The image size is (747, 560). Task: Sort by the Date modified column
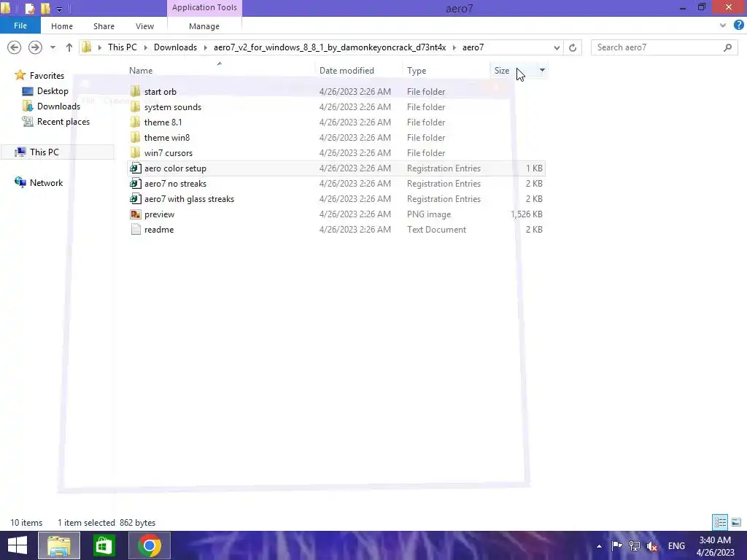[x=347, y=71]
